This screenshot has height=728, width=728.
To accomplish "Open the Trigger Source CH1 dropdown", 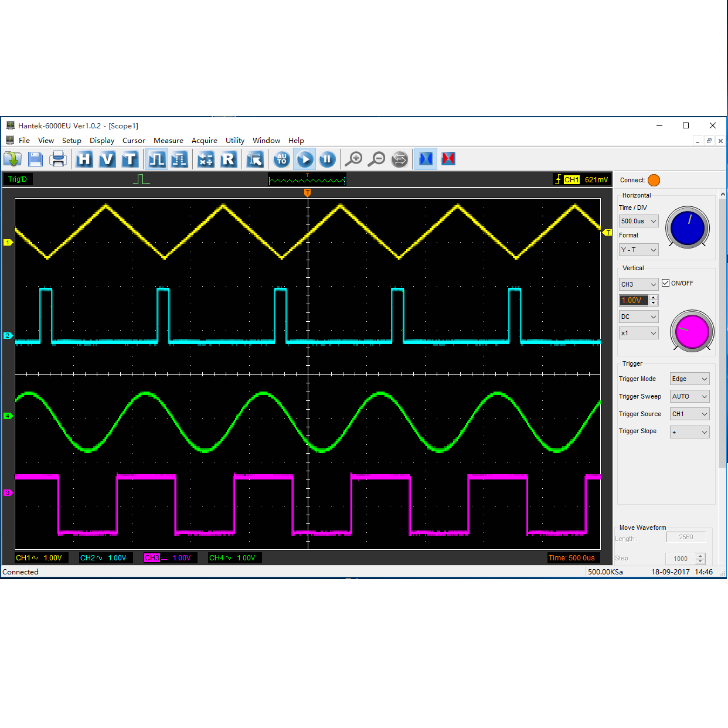I will point(689,414).
